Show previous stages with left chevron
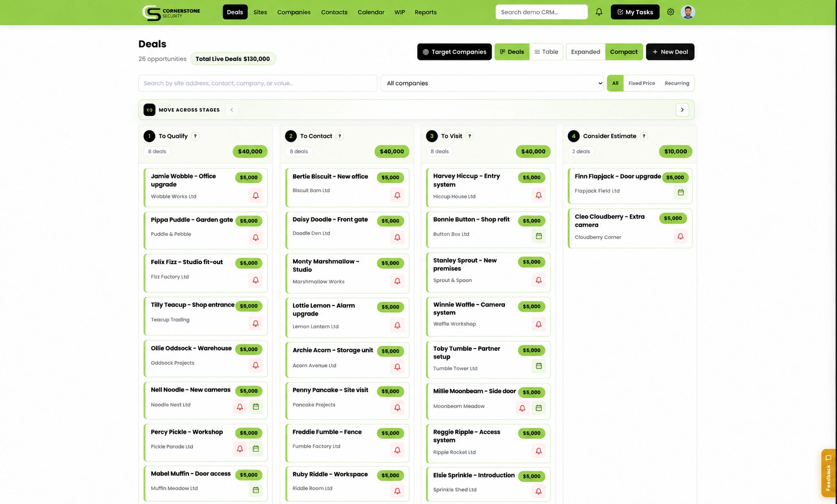Image resolution: width=837 pixels, height=504 pixels. pyautogui.click(x=232, y=110)
